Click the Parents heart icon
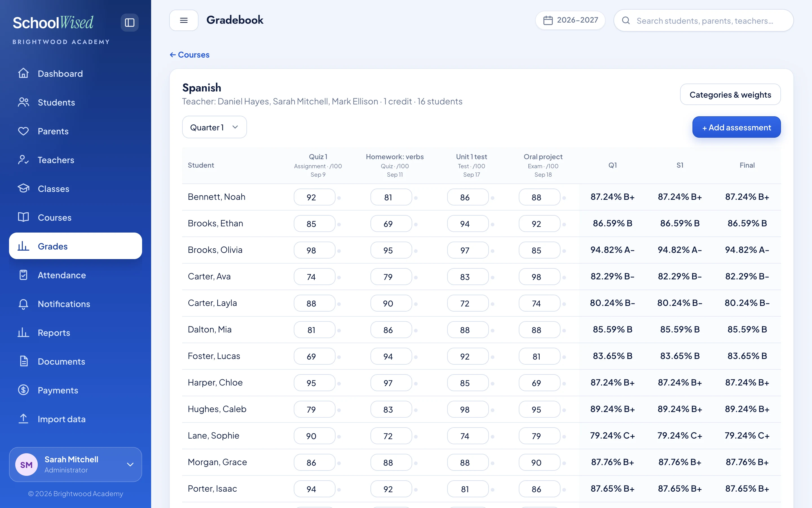The height and width of the screenshot is (508, 812). click(x=23, y=131)
